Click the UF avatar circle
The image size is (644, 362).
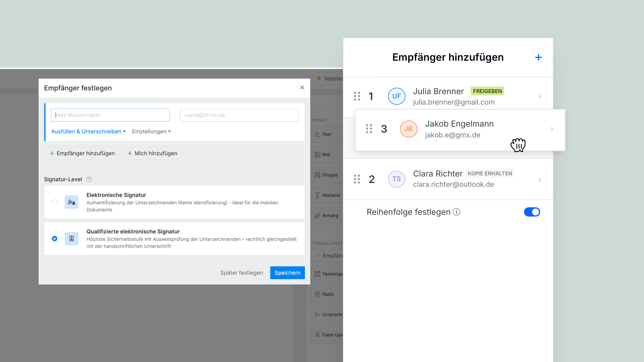click(x=396, y=96)
